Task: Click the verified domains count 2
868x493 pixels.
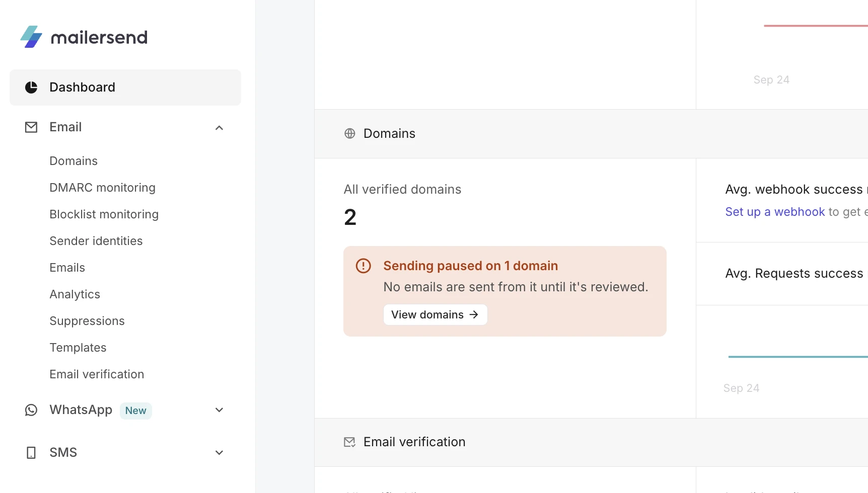Action: [350, 217]
